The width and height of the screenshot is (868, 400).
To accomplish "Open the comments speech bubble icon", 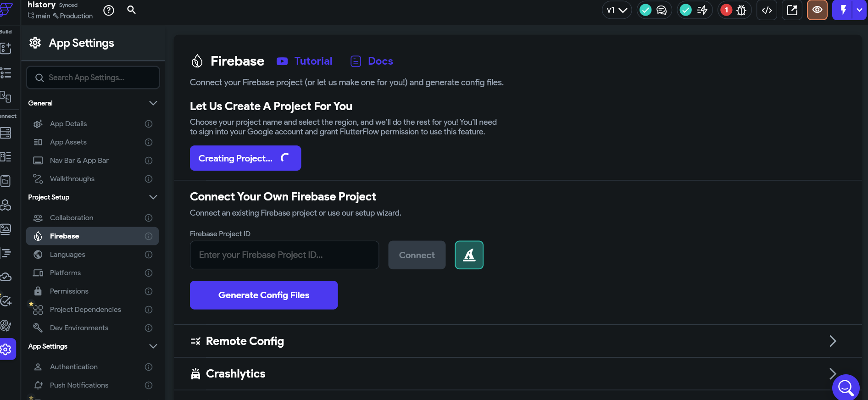I will 662,10.
